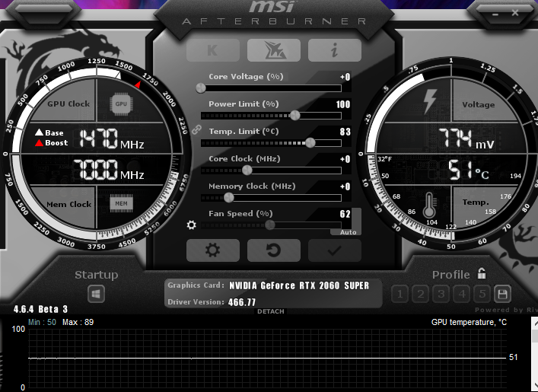Select profile slot 5
This screenshot has height=392, width=538.
(482, 294)
